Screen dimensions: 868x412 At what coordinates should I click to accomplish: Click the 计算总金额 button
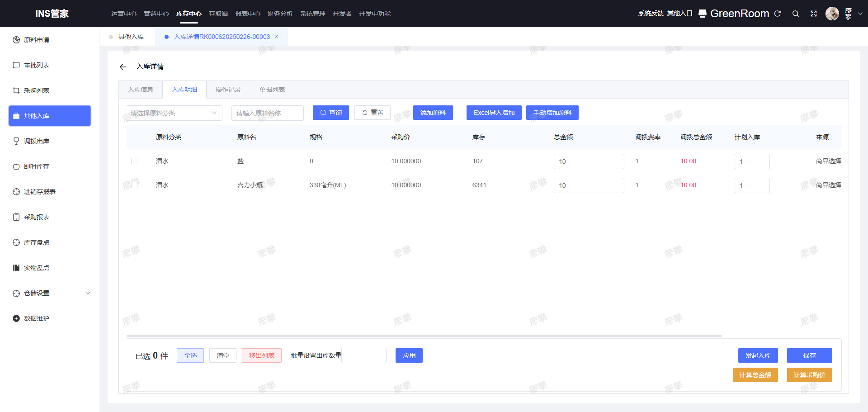pos(755,375)
